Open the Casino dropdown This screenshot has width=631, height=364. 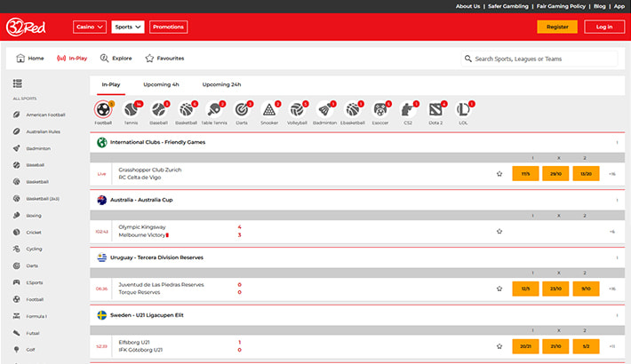click(90, 27)
